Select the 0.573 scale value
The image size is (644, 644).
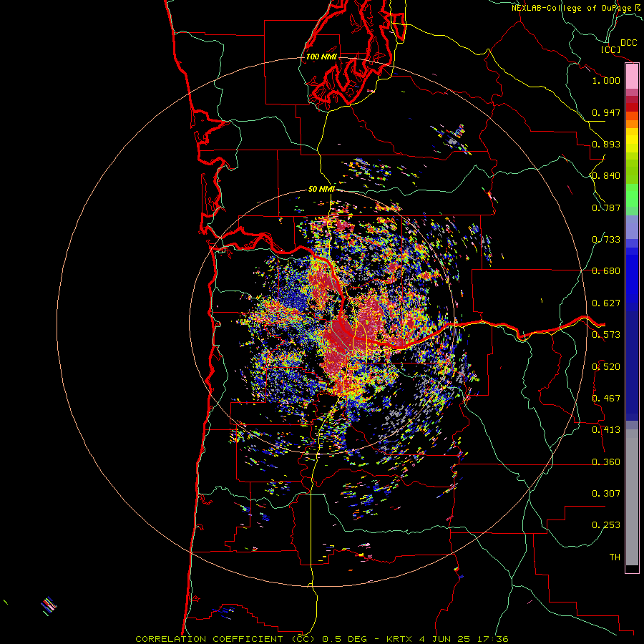(x=606, y=335)
